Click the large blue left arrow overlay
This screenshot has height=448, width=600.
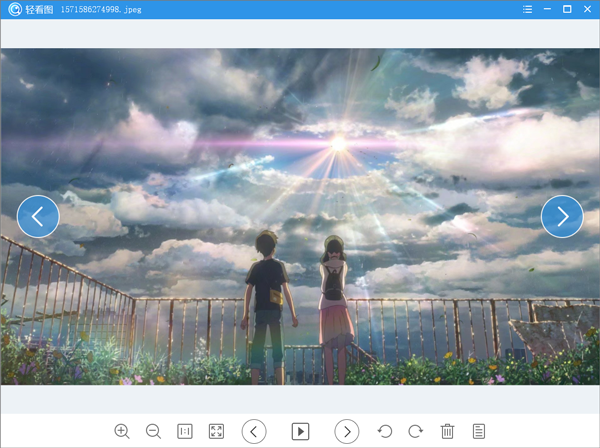38,216
